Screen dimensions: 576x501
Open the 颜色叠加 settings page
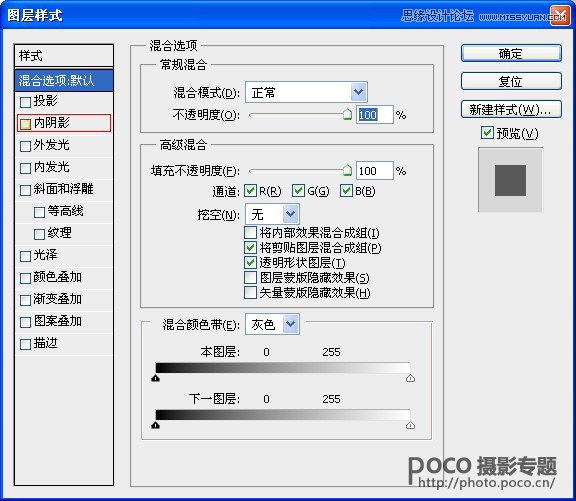point(57,277)
